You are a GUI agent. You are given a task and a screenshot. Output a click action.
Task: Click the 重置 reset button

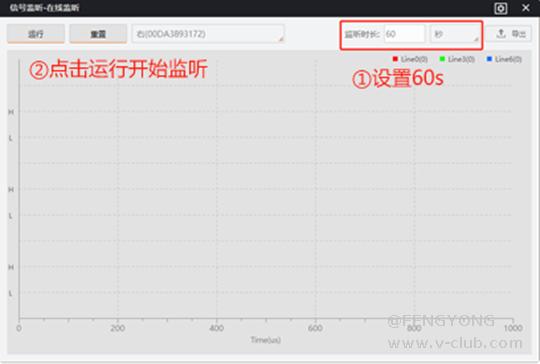(98, 34)
